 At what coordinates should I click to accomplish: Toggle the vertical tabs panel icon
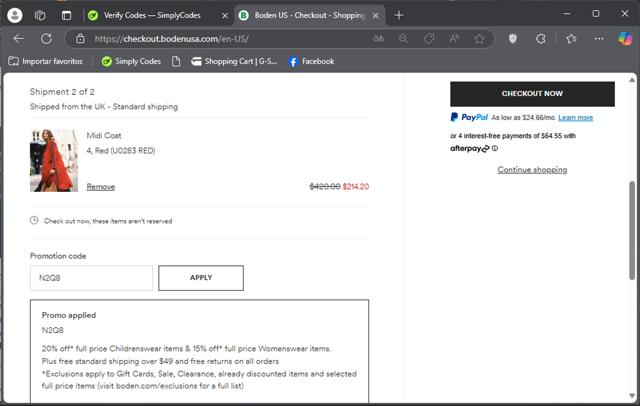(66, 16)
